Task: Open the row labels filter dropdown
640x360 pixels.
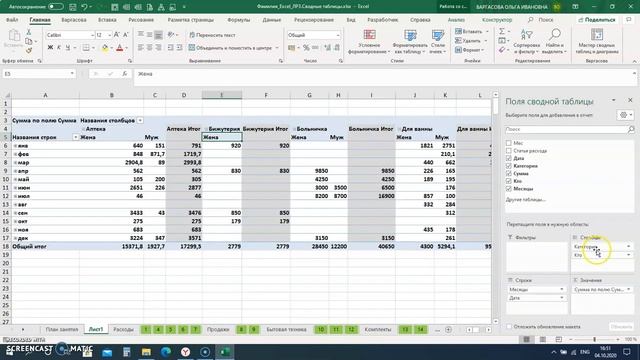Action: pos(76,137)
